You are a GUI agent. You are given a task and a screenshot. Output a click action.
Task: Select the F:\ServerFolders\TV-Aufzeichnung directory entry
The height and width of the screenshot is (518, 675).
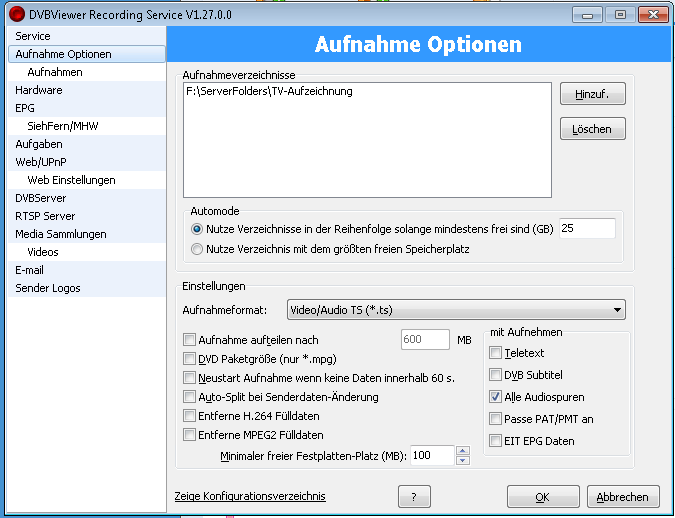click(x=269, y=91)
